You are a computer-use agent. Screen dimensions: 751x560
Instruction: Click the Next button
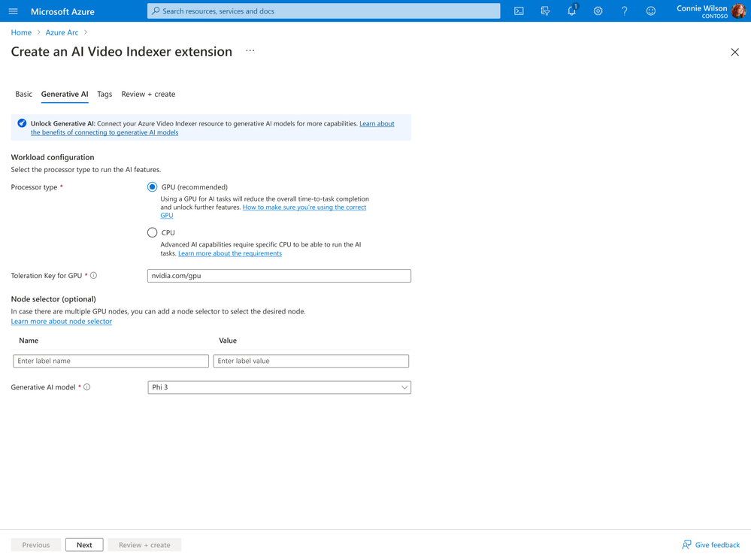coord(84,545)
